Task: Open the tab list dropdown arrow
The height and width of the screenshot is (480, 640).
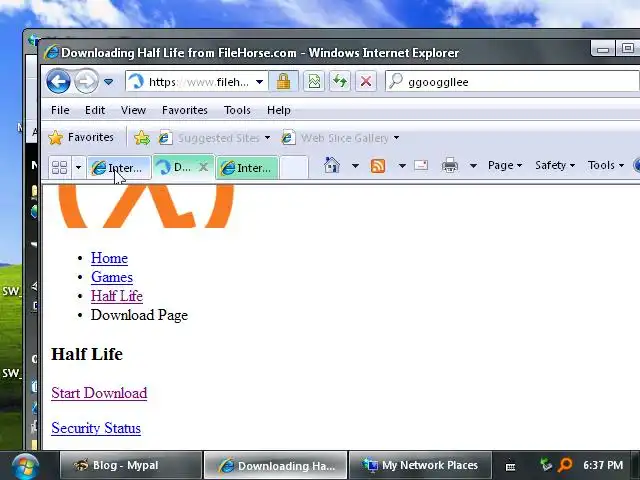Action: [78, 167]
